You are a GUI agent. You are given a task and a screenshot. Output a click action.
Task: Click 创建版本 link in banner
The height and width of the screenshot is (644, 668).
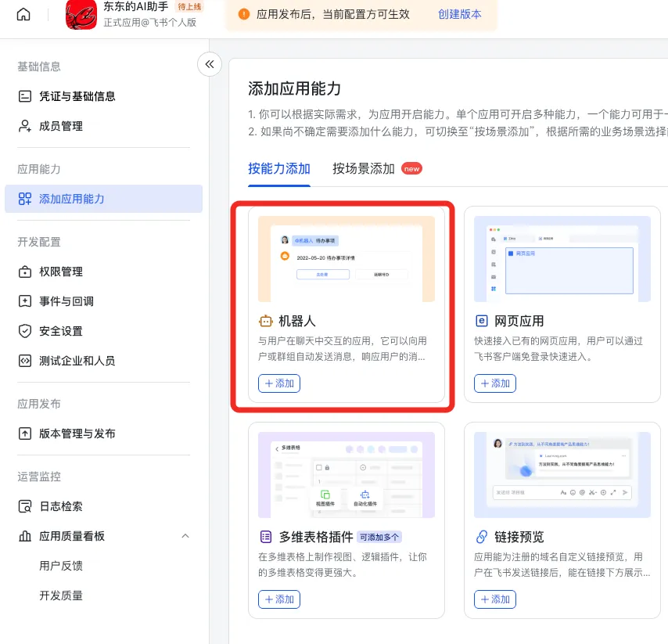coord(460,15)
